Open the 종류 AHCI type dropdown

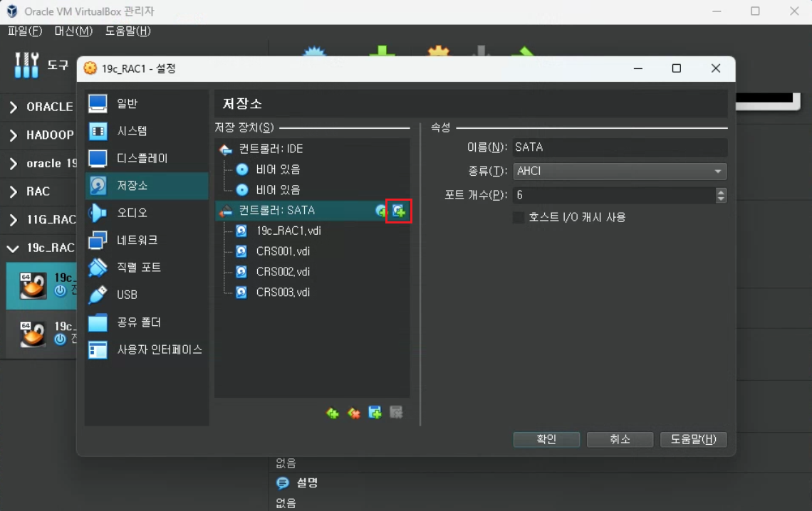(x=620, y=172)
